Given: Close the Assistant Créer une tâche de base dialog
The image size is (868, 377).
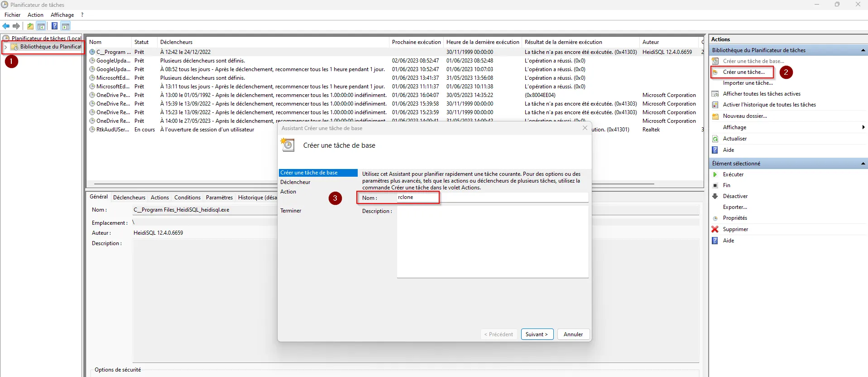Looking at the screenshot, I should click(x=585, y=128).
